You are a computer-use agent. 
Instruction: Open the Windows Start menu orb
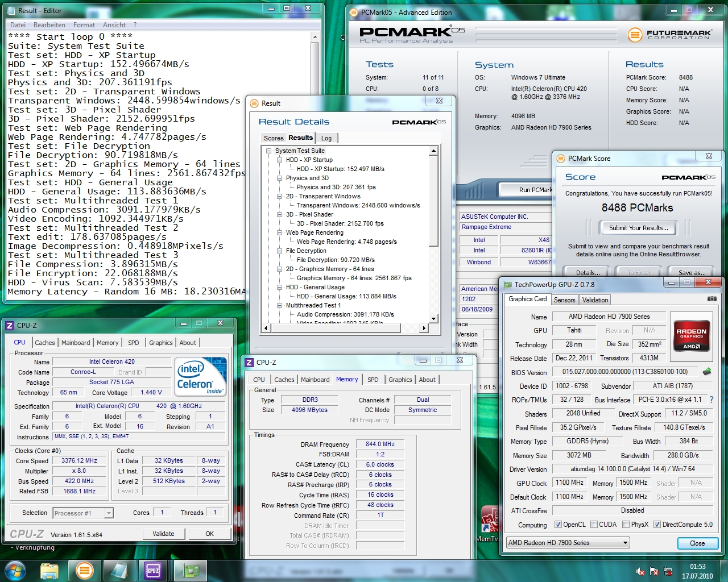point(15,570)
